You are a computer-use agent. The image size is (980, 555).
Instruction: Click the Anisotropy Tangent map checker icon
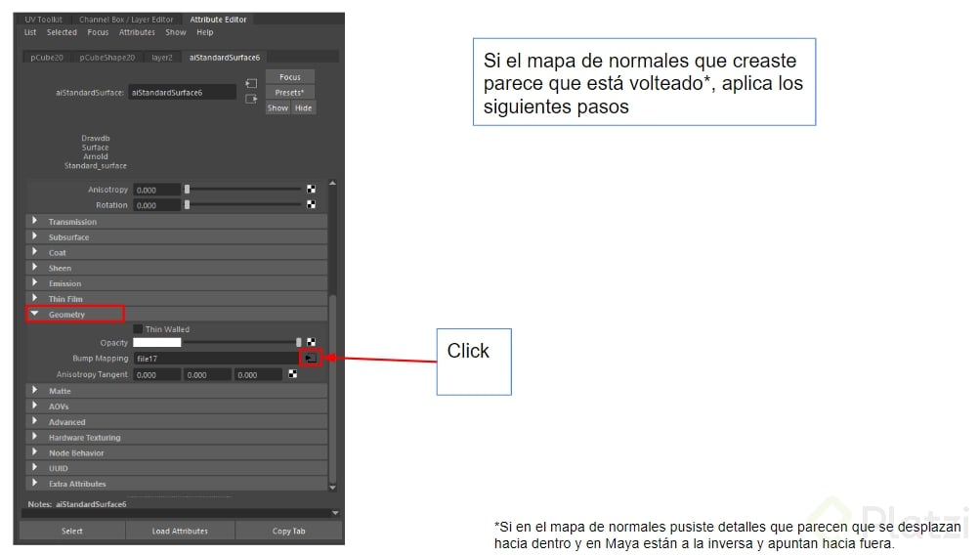[292, 374]
